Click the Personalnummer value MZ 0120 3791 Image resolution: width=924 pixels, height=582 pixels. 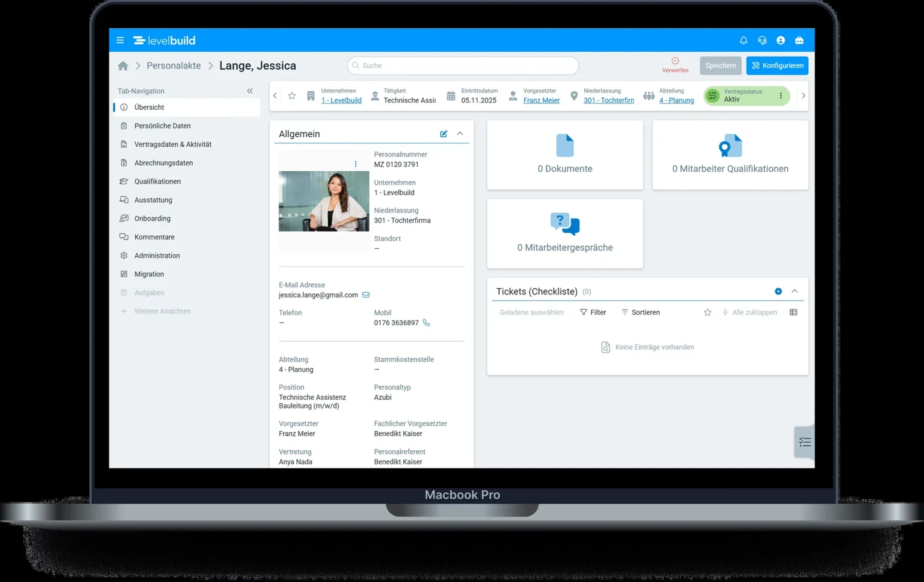point(396,164)
